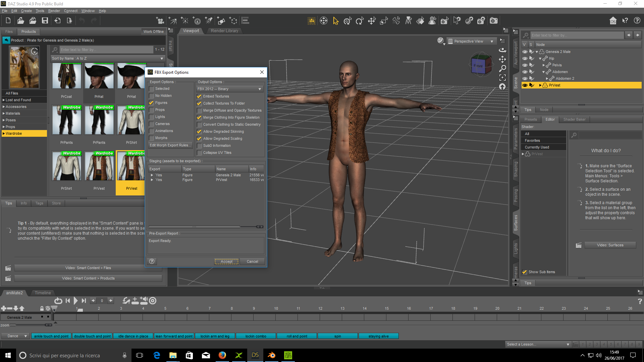
Task: Toggle Show Sub Items checkbox
Action: tap(525, 272)
